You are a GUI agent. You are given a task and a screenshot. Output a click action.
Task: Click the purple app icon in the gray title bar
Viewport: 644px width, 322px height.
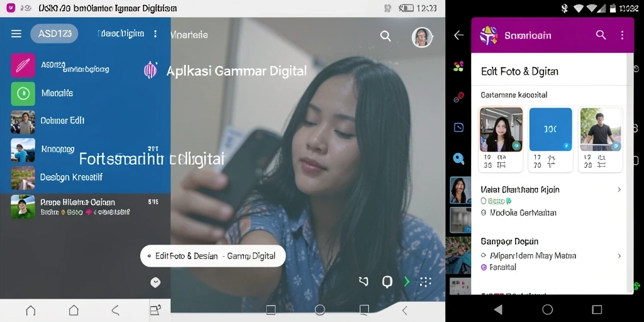[11, 8]
